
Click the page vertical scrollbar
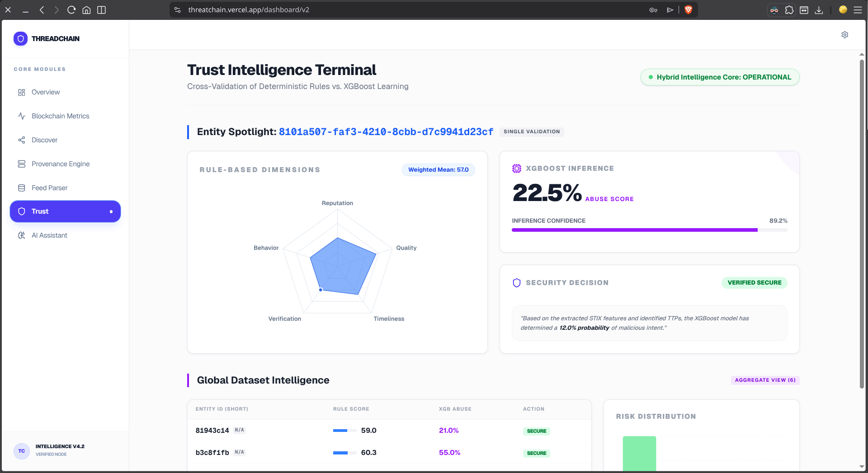pos(862,224)
